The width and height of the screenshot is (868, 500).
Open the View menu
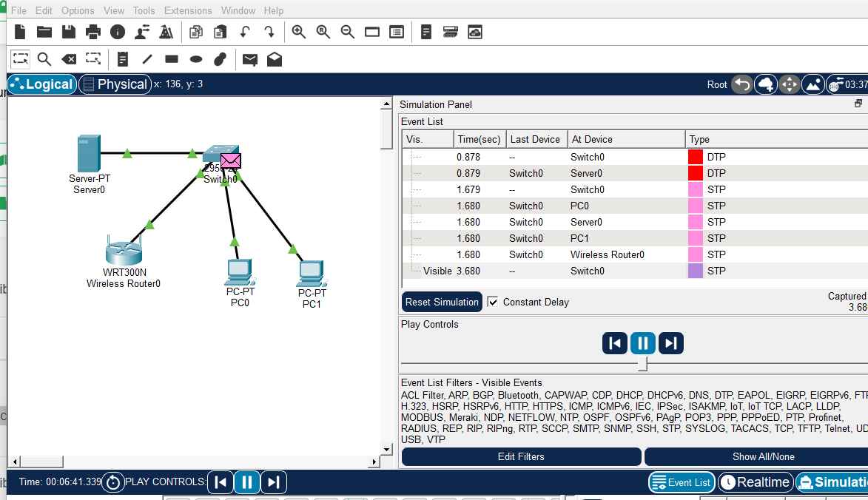pyautogui.click(x=113, y=10)
